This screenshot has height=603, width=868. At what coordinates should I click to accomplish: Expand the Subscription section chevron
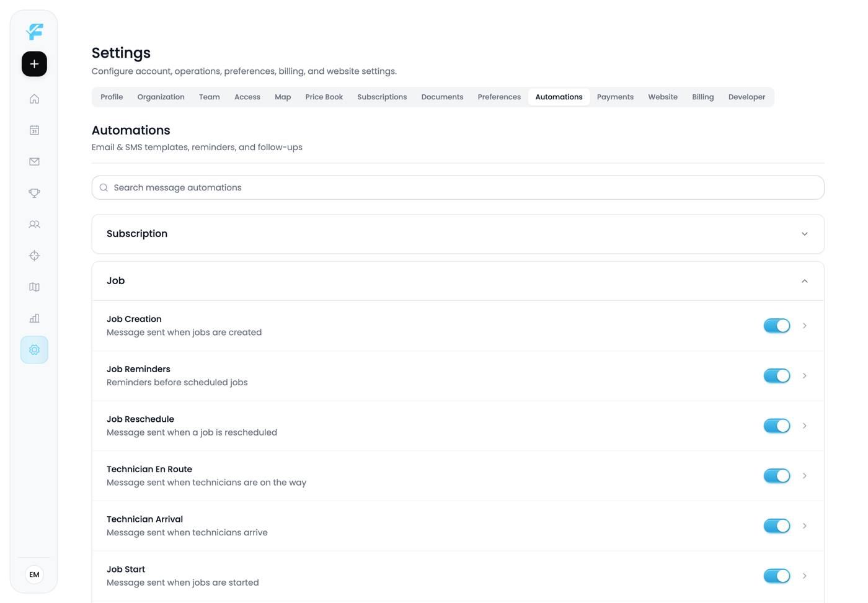click(804, 234)
